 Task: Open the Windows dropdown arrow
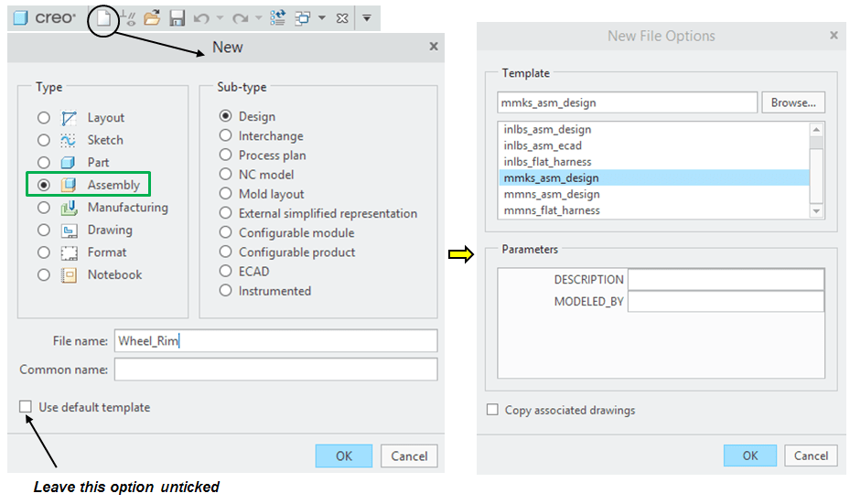point(322,17)
